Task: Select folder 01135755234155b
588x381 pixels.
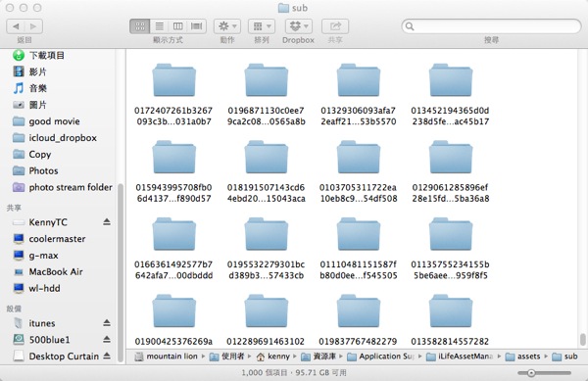Action: click(451, 234)
